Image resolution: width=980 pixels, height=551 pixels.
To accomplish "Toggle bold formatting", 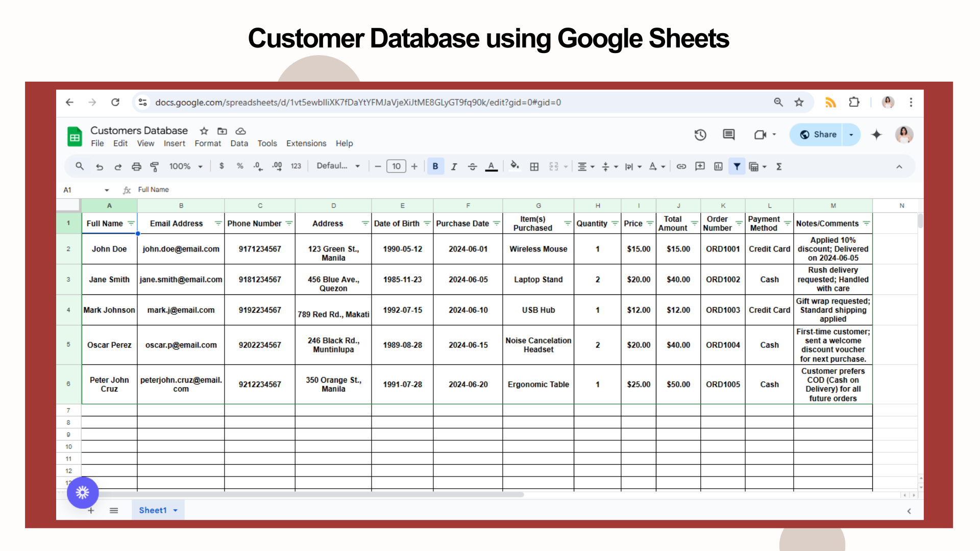I will [x=435, y=166].
